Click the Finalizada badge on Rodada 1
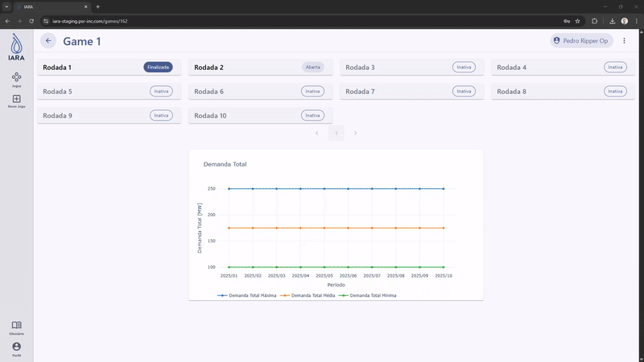Image resolution: width=644 pixels, height=362 pixels. pyautogui.click(x=158, y=68)
